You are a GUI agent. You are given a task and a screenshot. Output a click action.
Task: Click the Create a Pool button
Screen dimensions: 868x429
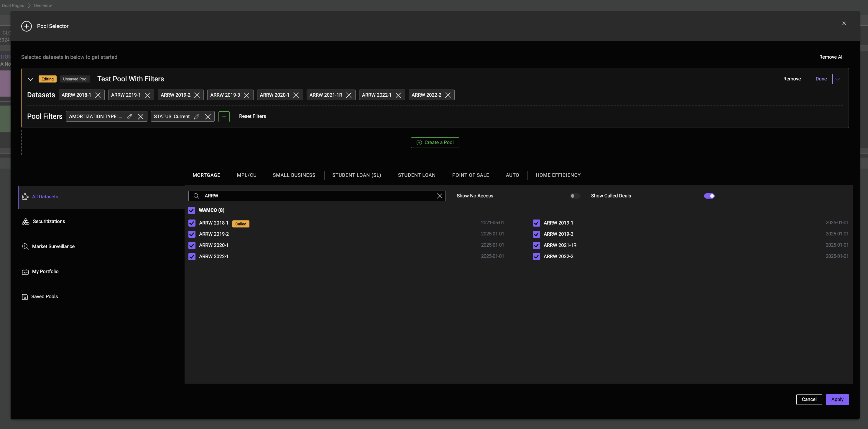click(x=435, y=142)
